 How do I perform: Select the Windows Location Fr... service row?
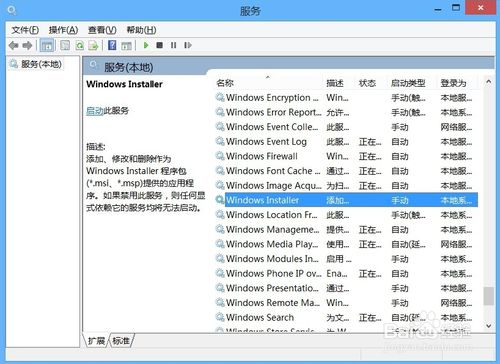[x=346, y=215]
